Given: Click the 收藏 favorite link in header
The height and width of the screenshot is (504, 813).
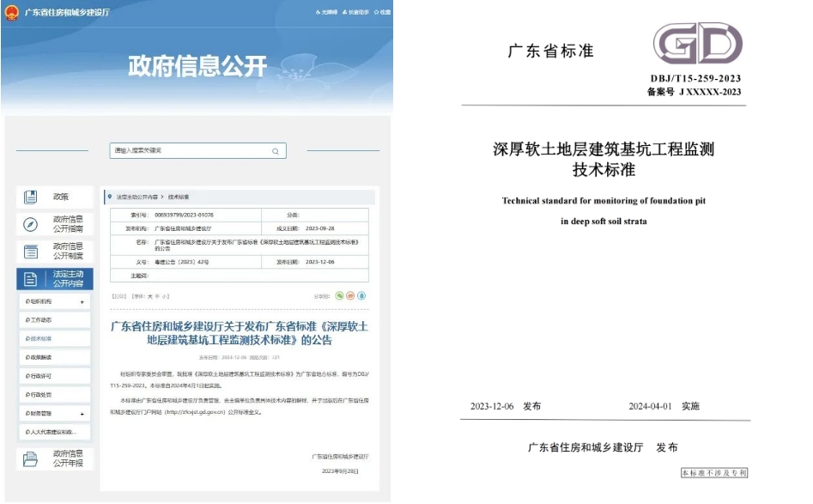Looking at the screenshot, I should click(383, 13).
